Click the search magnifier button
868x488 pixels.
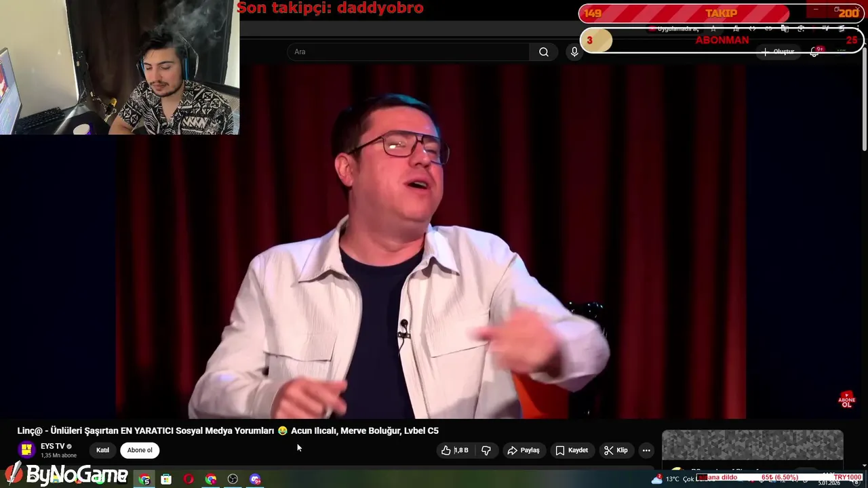coord(543,52)
